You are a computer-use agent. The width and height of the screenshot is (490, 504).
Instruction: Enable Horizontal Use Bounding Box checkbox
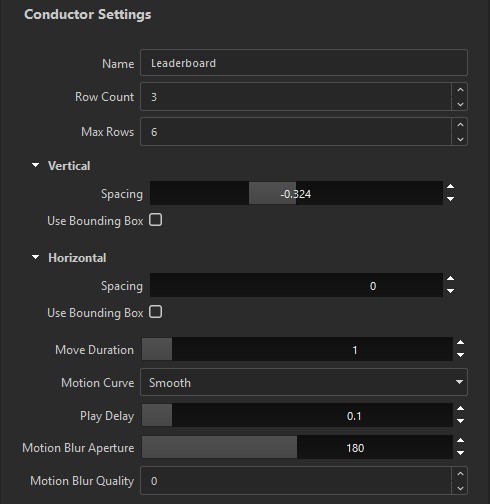[155, 312]
